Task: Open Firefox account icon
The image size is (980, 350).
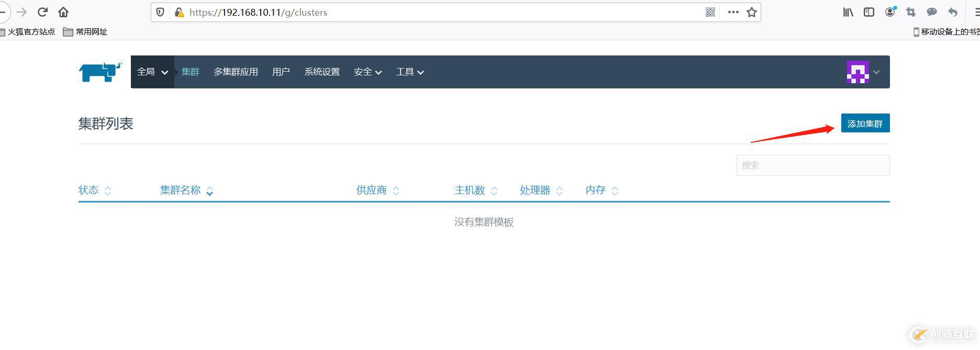Action: tap(890, 12)
